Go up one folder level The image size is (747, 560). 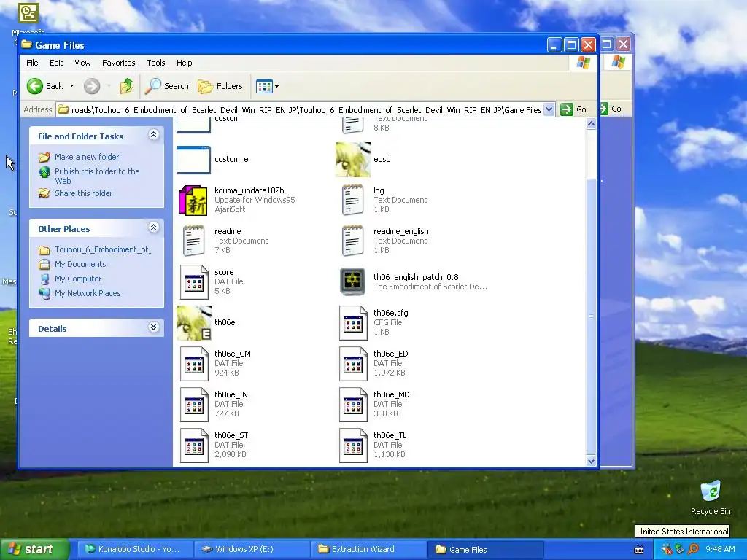click(127, 86)
